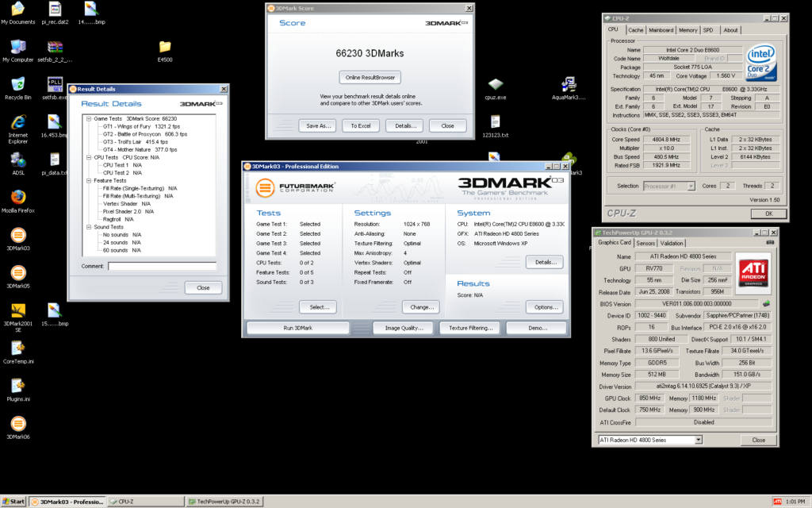Viewport: 812px width, 508px height.
Task: Click OK in the CPU-Z window
Action: tap(768, 214)
